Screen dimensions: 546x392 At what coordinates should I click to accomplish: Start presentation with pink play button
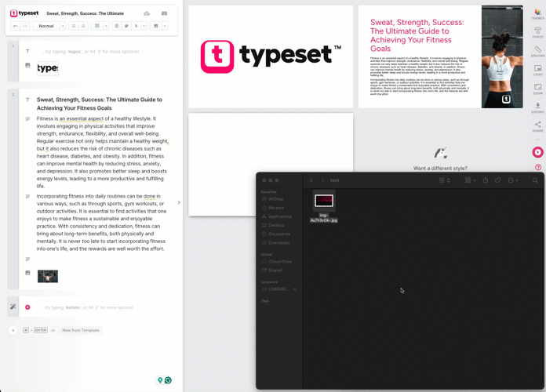(x=537, y=152)
